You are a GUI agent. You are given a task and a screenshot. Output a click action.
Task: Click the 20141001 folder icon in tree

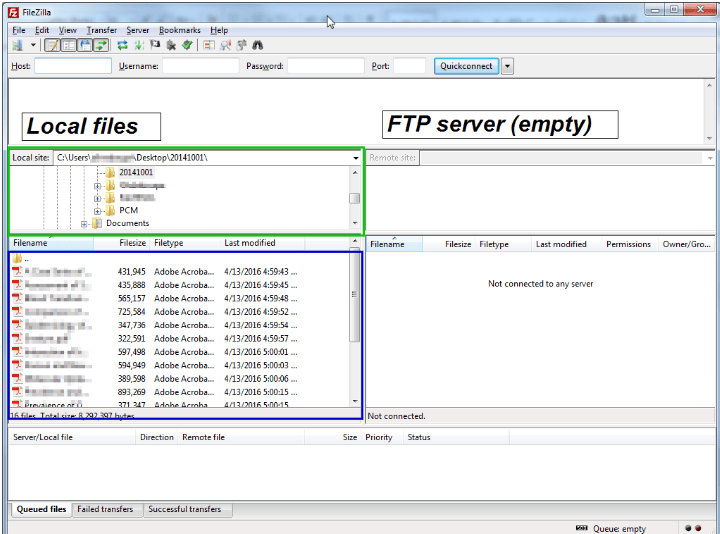point(110,172)
